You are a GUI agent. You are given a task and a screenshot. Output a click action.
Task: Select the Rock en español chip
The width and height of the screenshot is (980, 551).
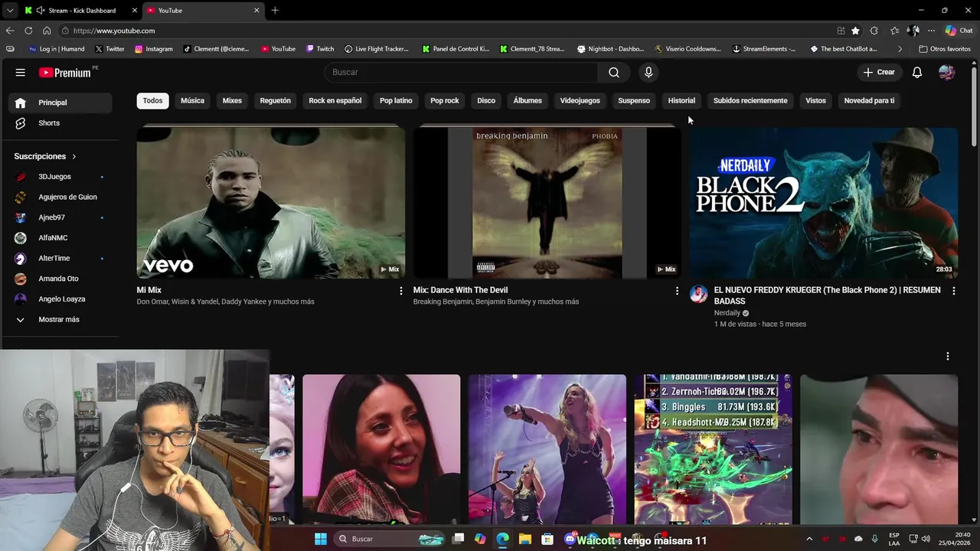(335, 100)
